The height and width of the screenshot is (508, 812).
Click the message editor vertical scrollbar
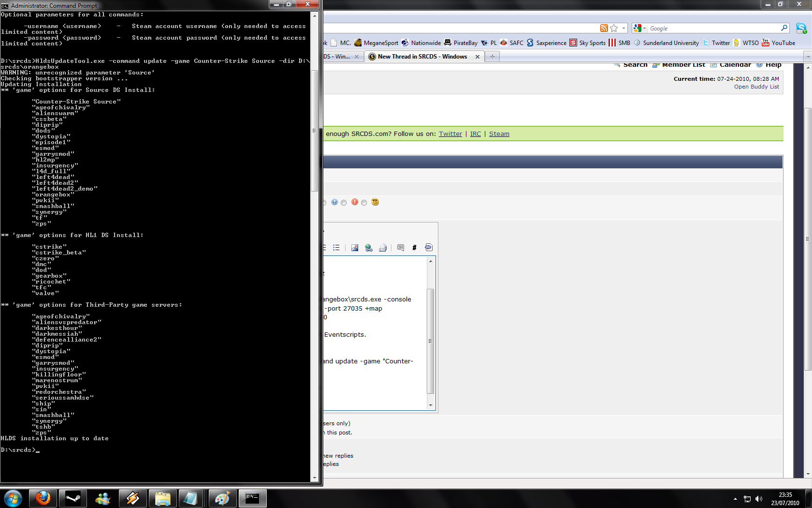click(431, 341)
